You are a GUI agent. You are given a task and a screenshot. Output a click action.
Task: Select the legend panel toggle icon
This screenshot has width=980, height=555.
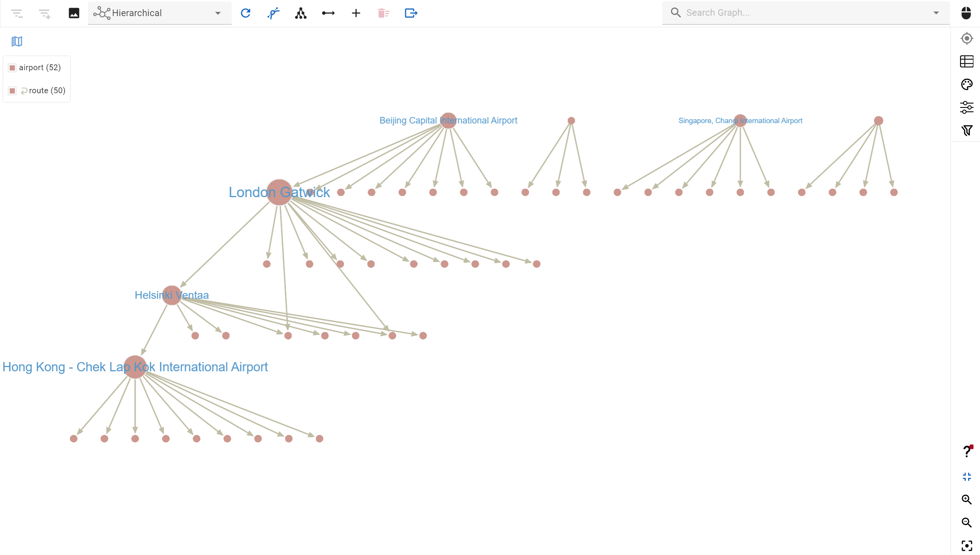[17, 42]
